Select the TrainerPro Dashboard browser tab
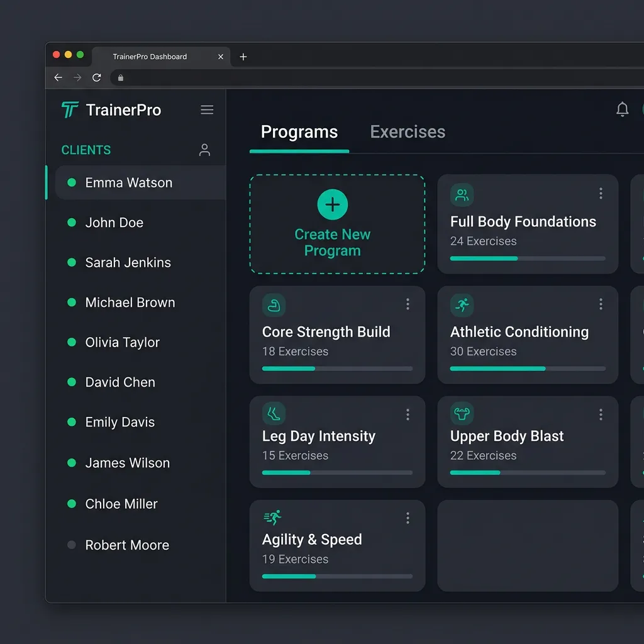This screenshot has width=644, height=644. [x=160, y=57]
